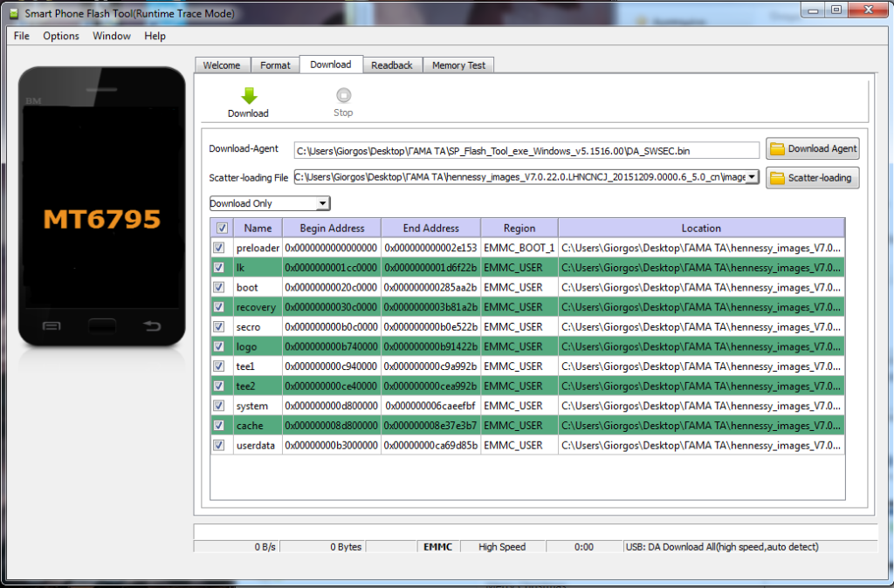Click the green Download arrow icon
Viewport: 894px width, 588px height.
click(249, 96)
